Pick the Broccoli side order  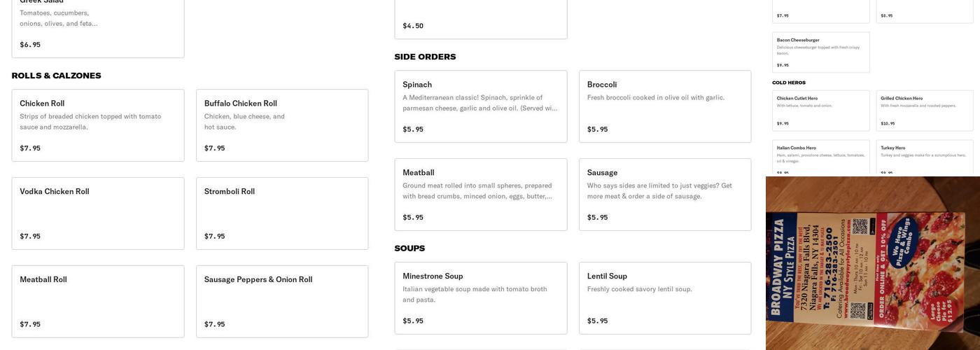click(x=665, y=106)
